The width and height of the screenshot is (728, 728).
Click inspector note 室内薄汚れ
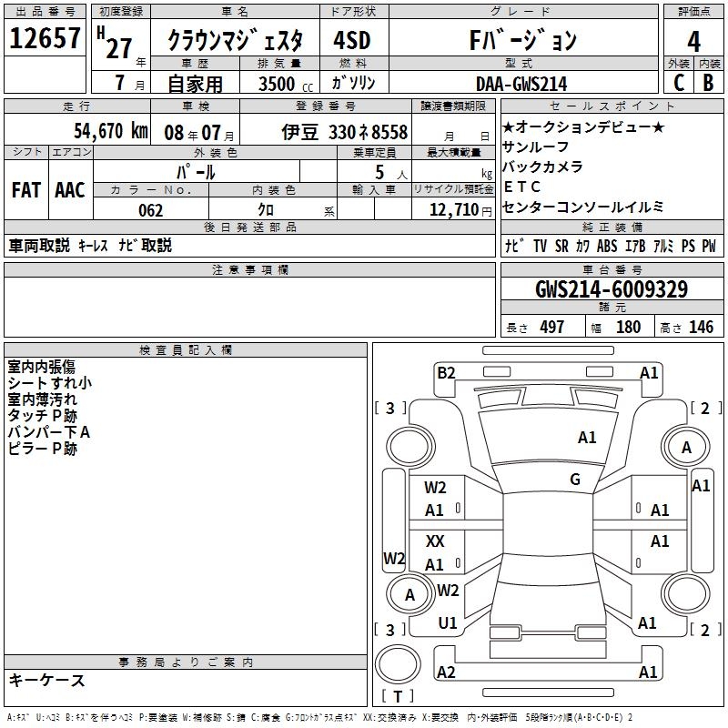[42, 399]
